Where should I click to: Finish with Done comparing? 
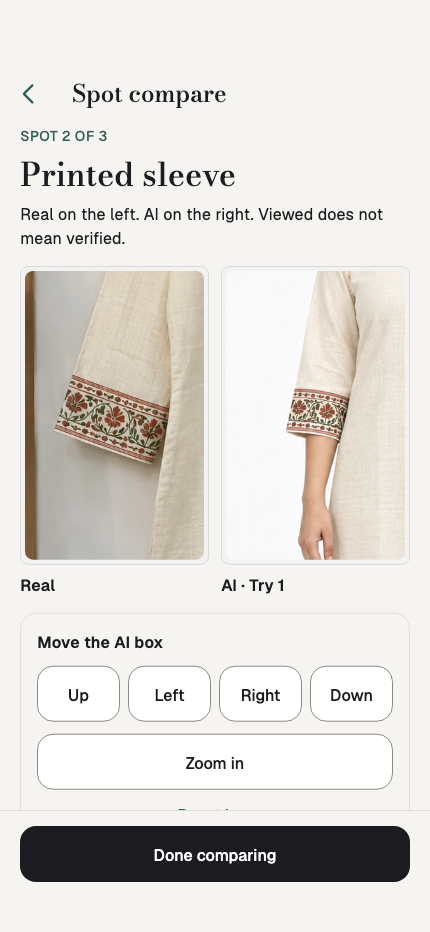pos(215,854)
